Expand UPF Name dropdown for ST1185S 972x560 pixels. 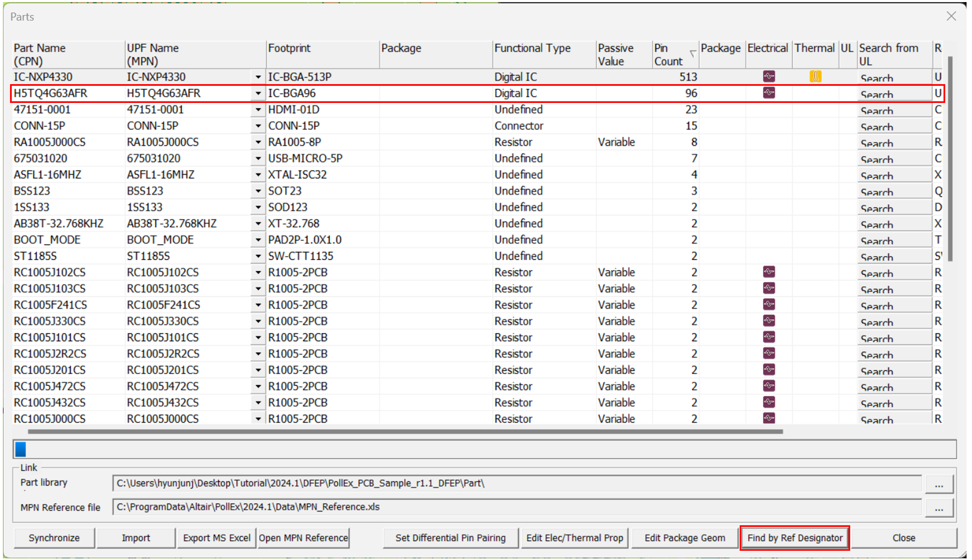coord(258,256)
